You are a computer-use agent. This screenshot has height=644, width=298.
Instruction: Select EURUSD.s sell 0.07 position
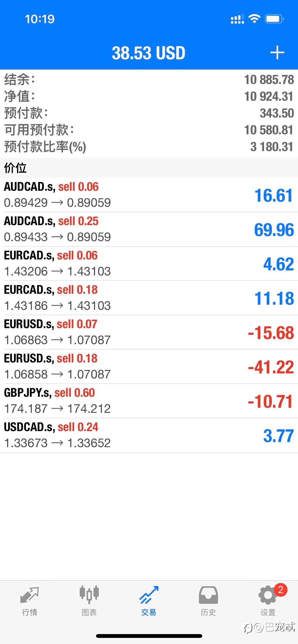point(149,332)
